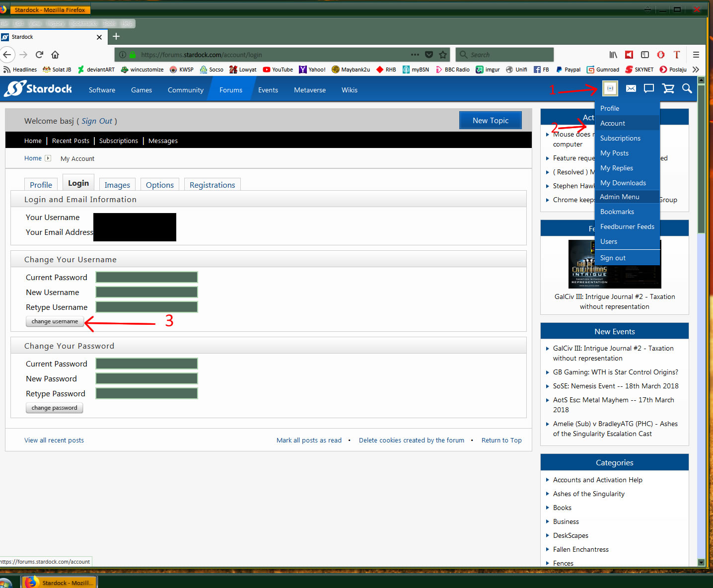This screenshot has width=713, height=588.
Task: Go to Firefox home page icon
Action: coord(55,55)
